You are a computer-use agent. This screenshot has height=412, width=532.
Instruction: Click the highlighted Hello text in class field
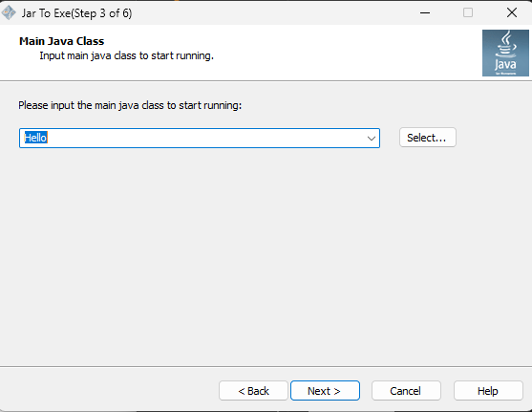point(35,138)
